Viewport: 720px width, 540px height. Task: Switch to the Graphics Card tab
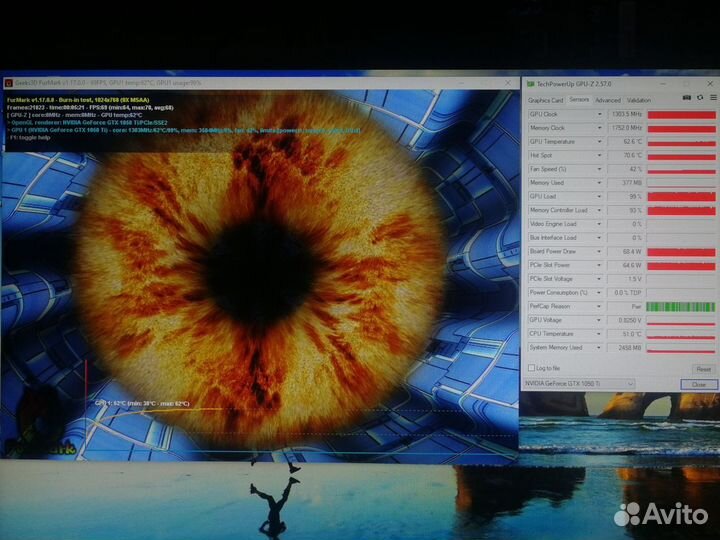546,100
